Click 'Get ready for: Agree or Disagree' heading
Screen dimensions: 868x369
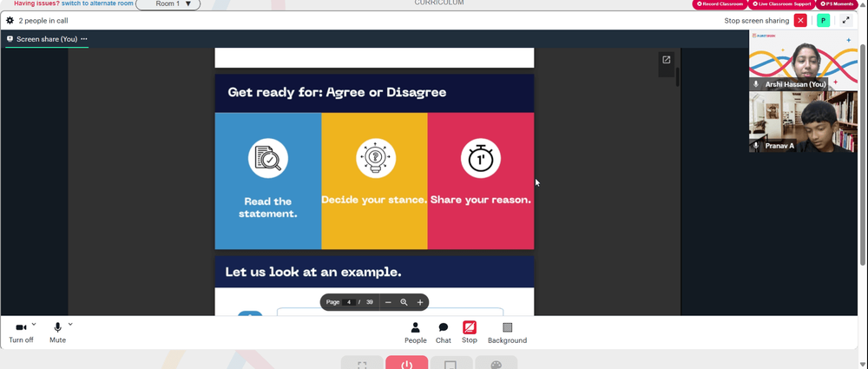click(337, 93)
